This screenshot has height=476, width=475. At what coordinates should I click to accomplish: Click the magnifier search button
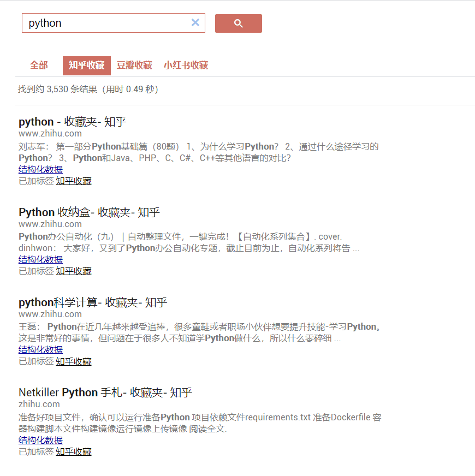(x=239, y=23)
